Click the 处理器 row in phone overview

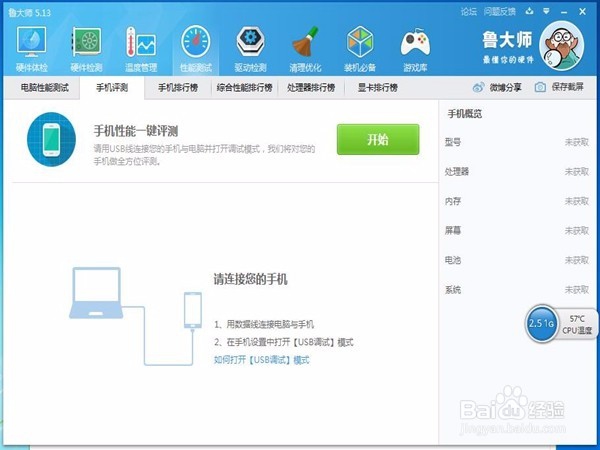517,172
